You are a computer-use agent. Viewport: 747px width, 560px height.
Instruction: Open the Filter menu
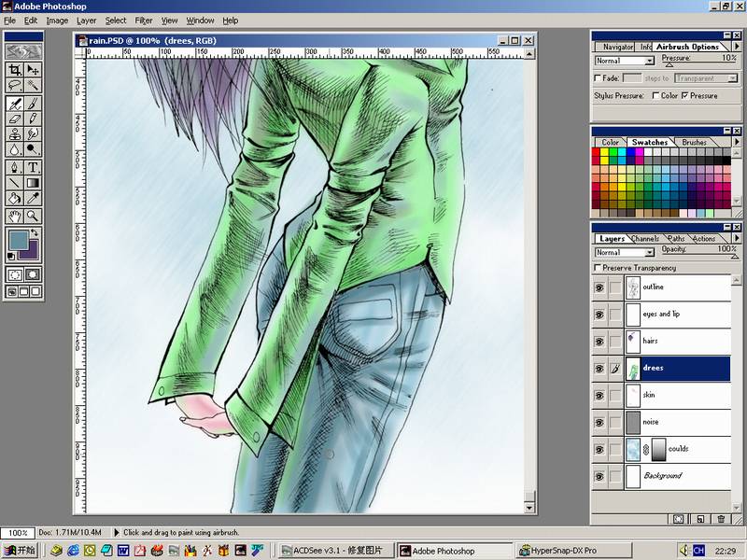[x=144, y=21]
